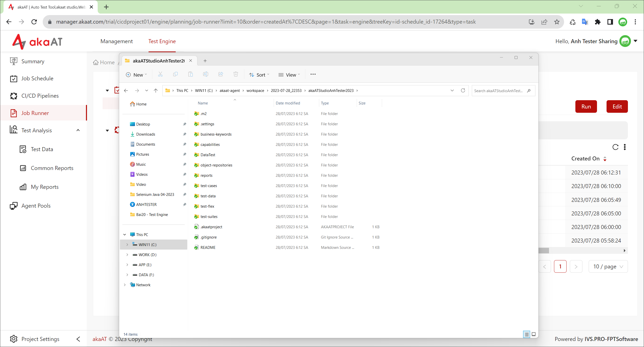644x347 pixels.
Task: Open recent locations dropdown in Explorer
Action: (147, 91)
